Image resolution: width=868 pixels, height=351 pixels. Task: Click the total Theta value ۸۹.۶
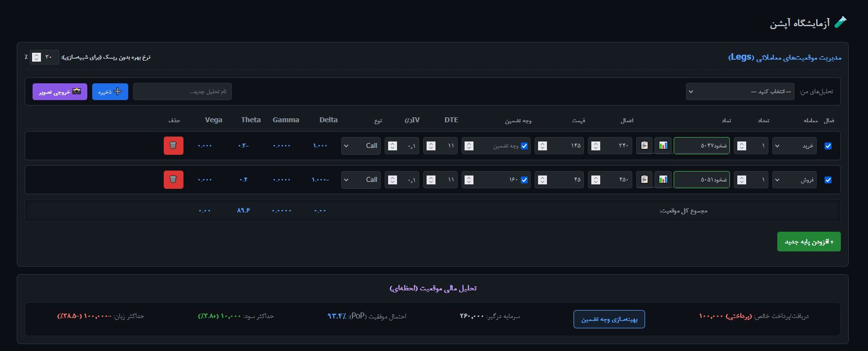244,211
